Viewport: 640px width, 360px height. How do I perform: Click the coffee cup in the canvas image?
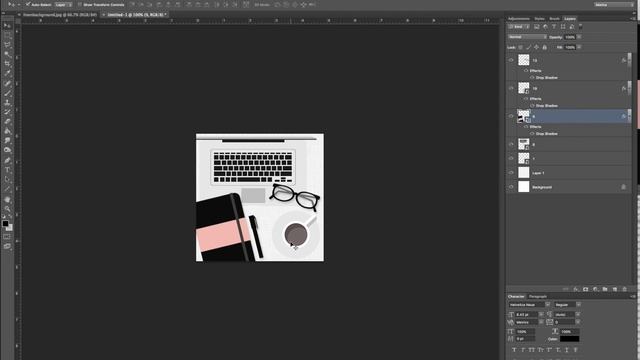[x=296, y=234]
